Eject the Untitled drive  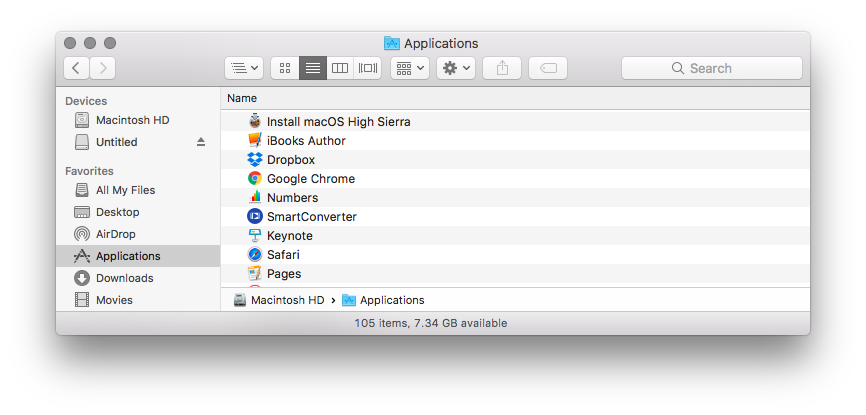click(x=201, y=142)
